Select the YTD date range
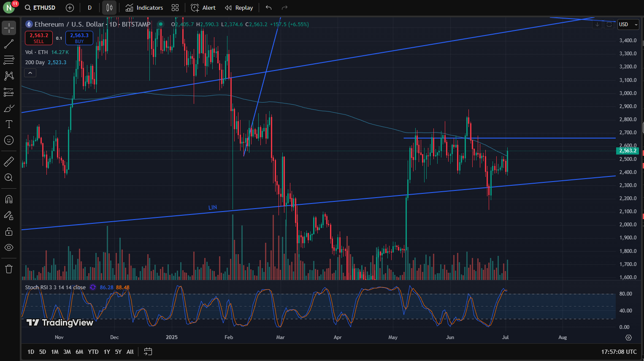This screenshot has width=644, height=361. tap(93, 352)
